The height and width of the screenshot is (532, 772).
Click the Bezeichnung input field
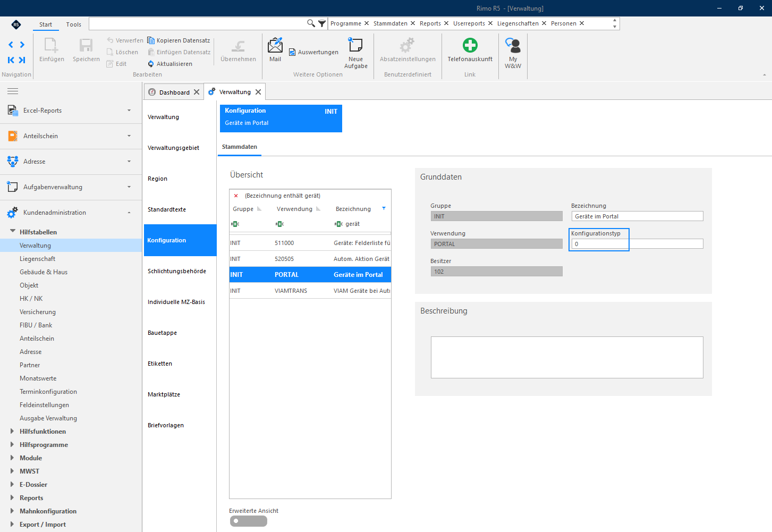pyautogui.click(x=637, y=216)
